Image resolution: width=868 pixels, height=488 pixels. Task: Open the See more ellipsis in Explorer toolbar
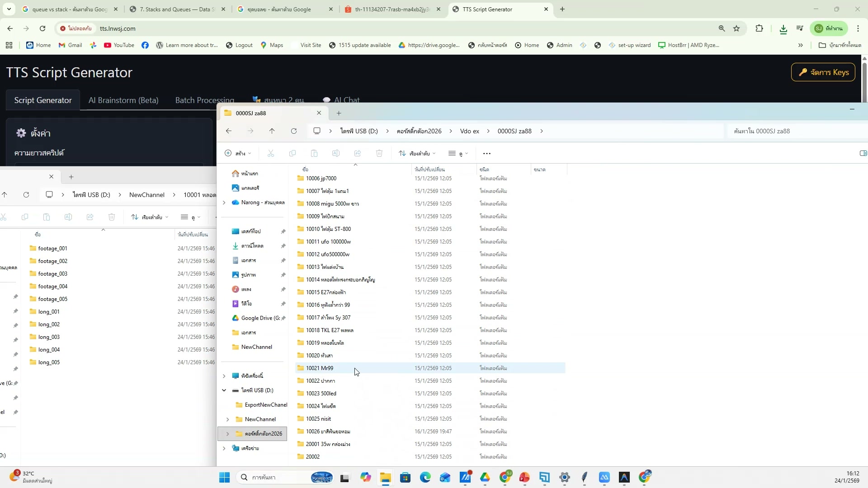pos(487,153)
